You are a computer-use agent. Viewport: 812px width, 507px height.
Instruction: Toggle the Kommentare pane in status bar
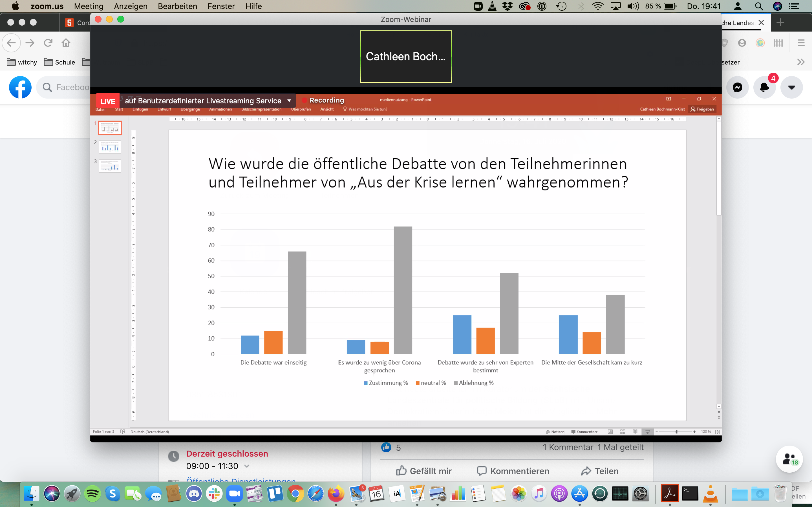584,432
